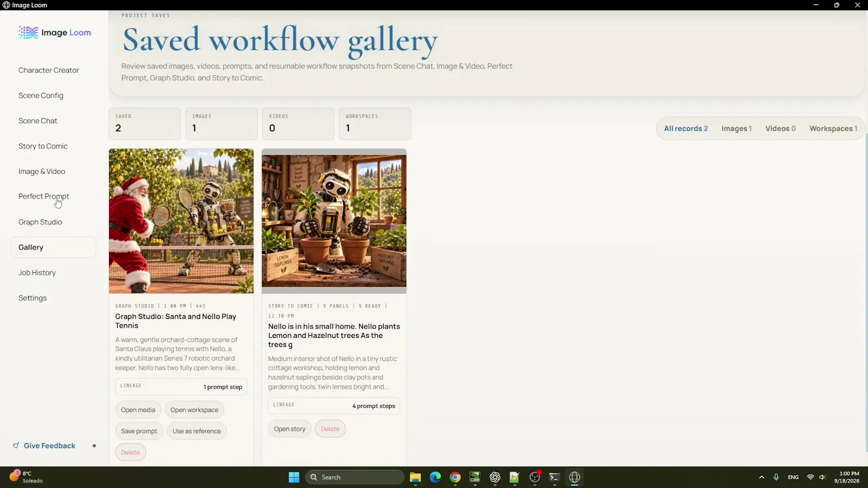Image resolution: width=868 pixels, height=488 pixels.
Task: Click the Workspaces count stat card
Action: pos(375,124)
